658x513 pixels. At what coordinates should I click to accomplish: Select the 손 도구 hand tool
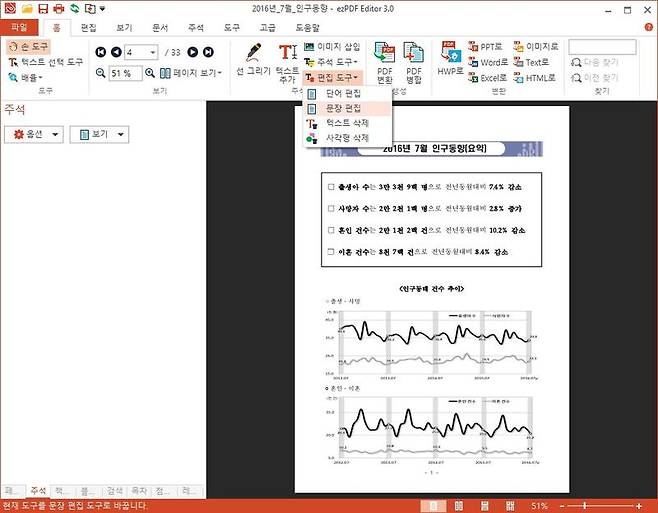point(29,46)
